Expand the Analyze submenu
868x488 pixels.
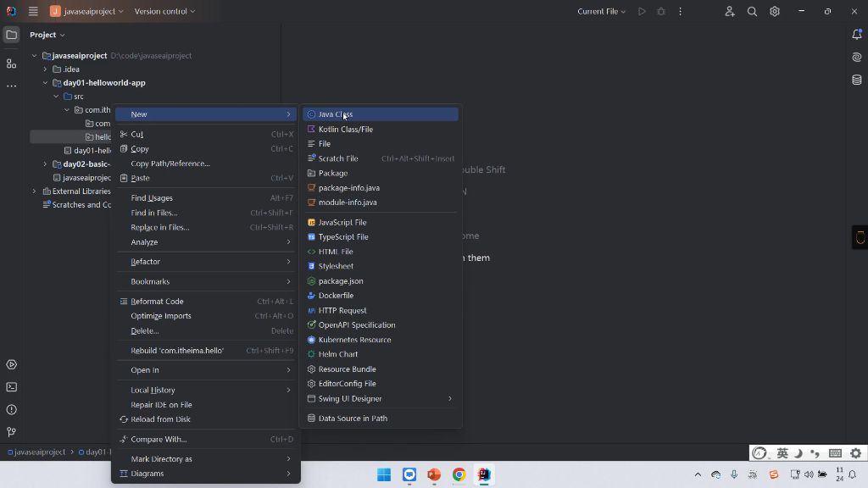click(x=206, y=241)
